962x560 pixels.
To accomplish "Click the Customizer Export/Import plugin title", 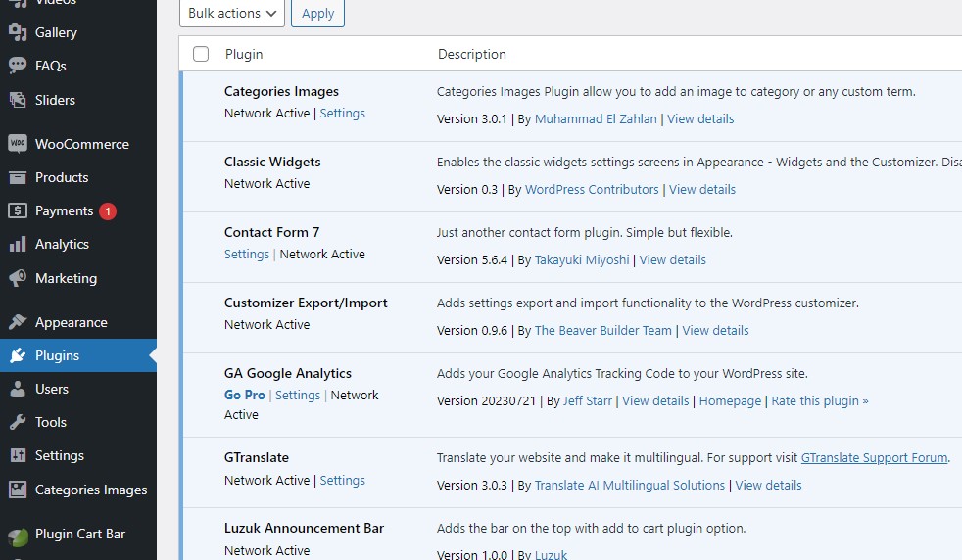I will 306,303.
